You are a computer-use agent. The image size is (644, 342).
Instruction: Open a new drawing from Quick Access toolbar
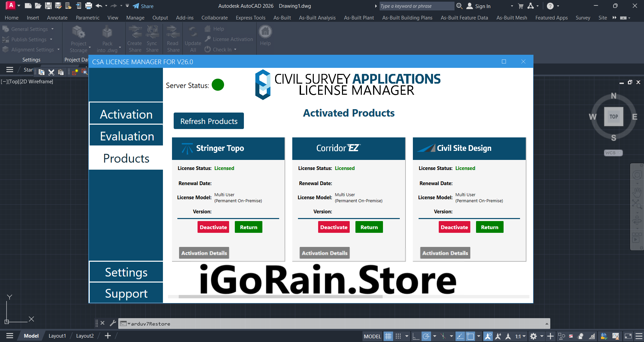(28, 6)
